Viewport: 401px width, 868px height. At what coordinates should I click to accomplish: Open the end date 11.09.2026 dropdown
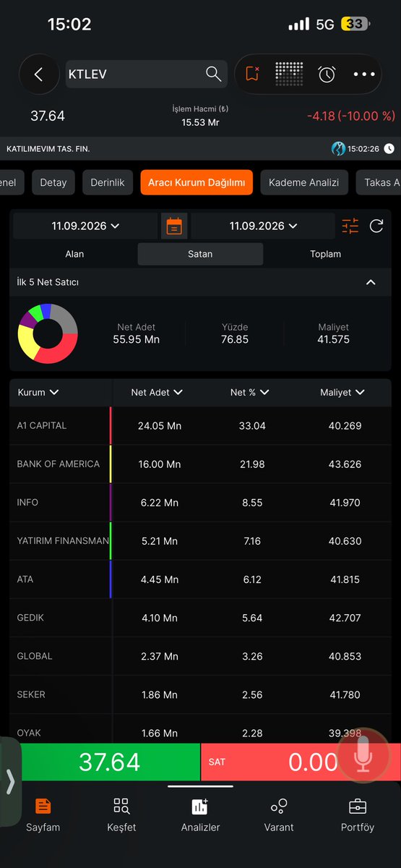click(x=263, y=226)
